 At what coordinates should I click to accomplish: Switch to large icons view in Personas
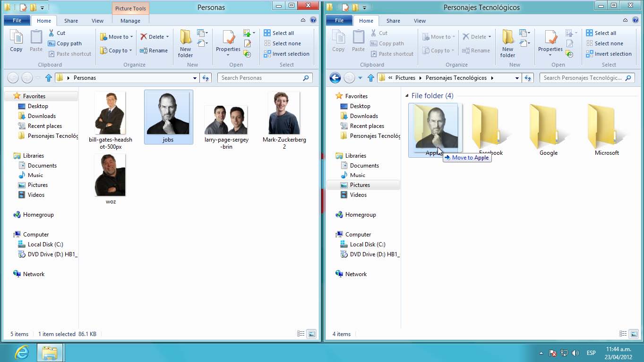(x=312, y=334)
